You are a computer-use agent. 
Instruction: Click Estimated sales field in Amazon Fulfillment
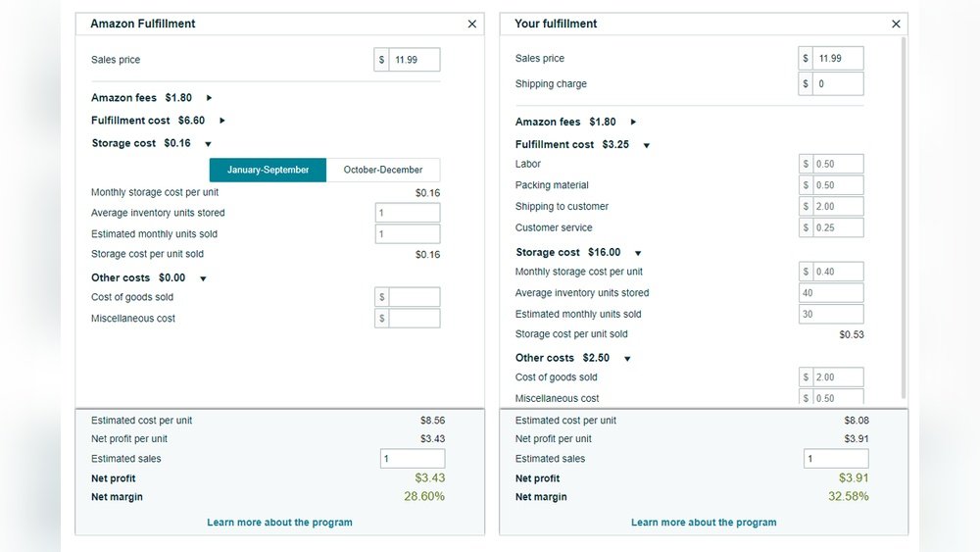point(413,458)
